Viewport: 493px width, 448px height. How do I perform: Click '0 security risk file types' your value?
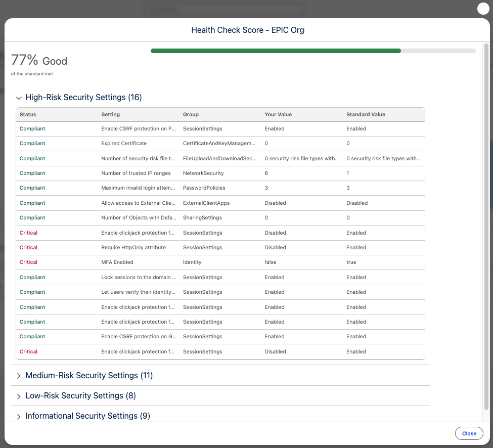(301, 158)
